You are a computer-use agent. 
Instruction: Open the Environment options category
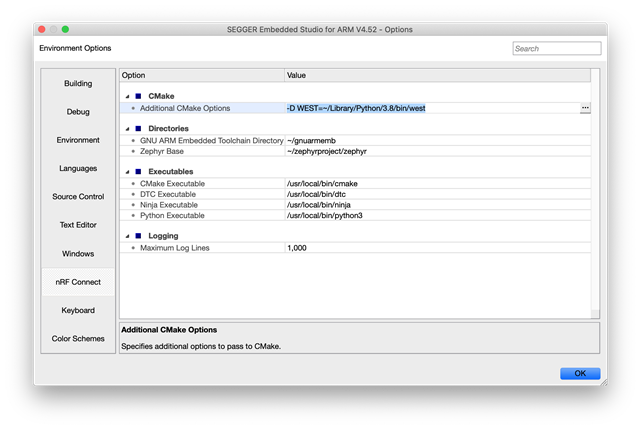(x=78, y=140)
